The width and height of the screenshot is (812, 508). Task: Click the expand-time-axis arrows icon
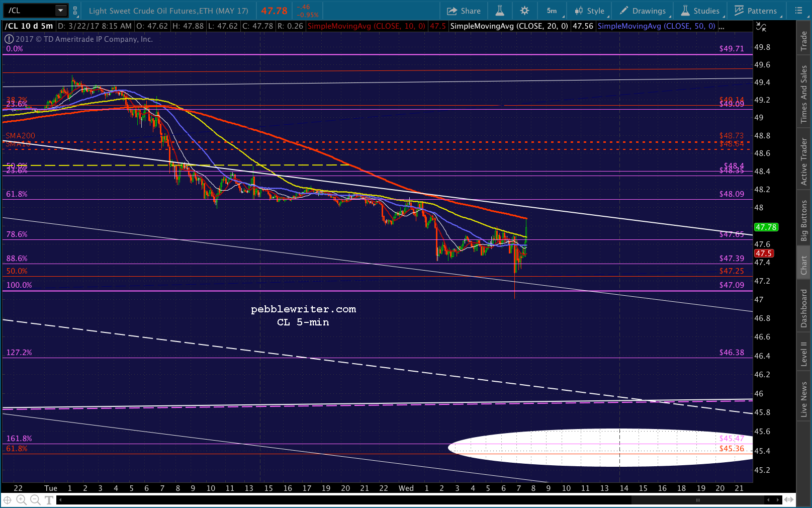[x=789, y=500]
